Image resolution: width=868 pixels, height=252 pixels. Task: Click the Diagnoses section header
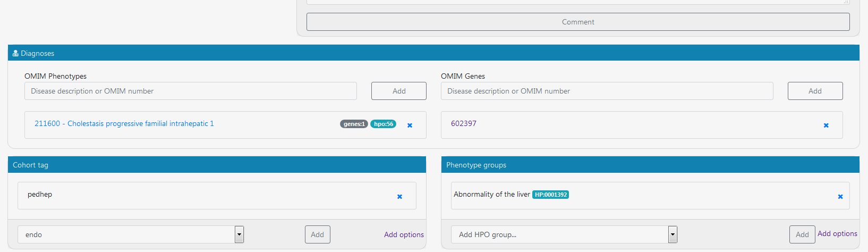click(433, 53)
